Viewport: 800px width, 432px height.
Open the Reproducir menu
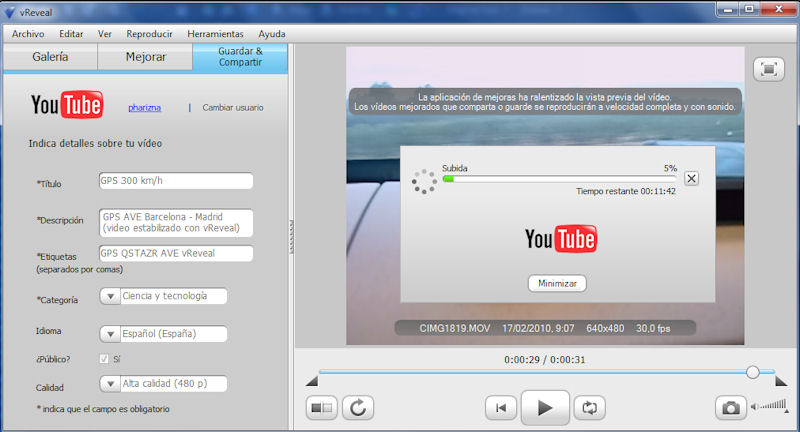tap(149, 34)
